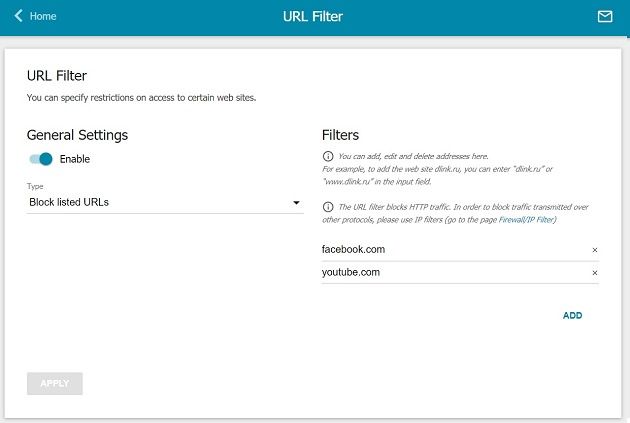Edit the youtube.com address field
Image resolution: width=630 pixels, height=423 pixels.
455,272
